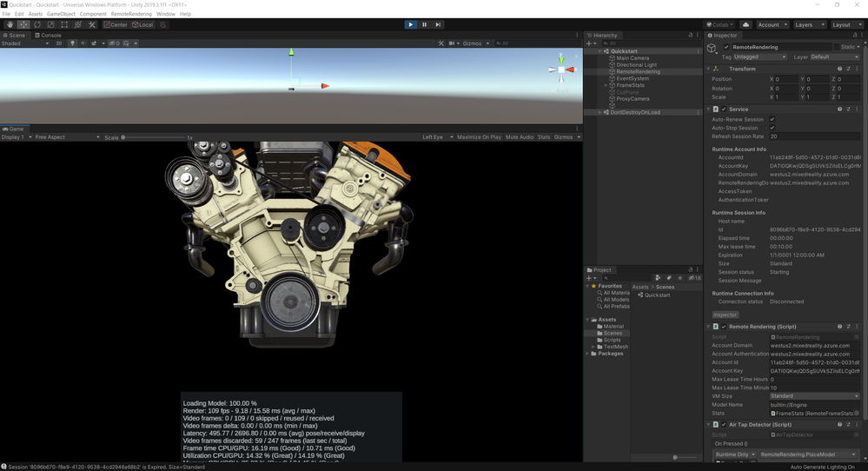Open the scene Gizmos dropdown

[476, 43]
